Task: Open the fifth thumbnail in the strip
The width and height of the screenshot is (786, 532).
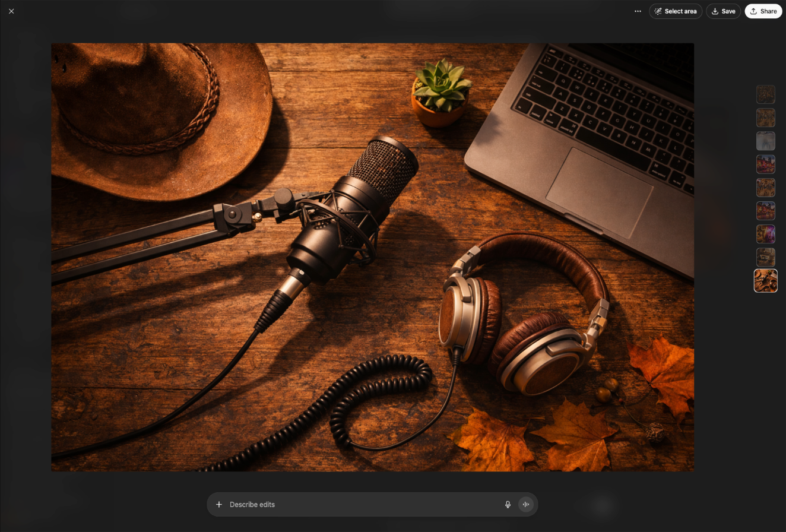Action: point(766,188)
